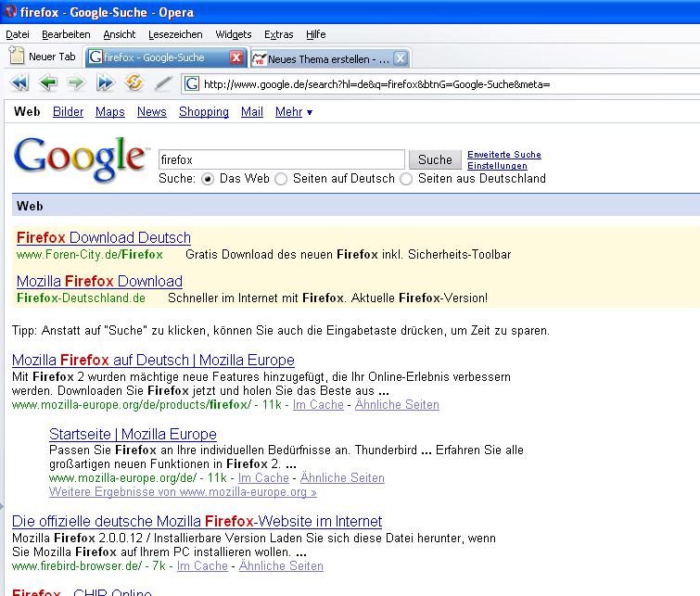Image resolution: width=700 pixels, height=596 pixels.
Task: Click the URL address bar
Action: (x=442, y=84)
